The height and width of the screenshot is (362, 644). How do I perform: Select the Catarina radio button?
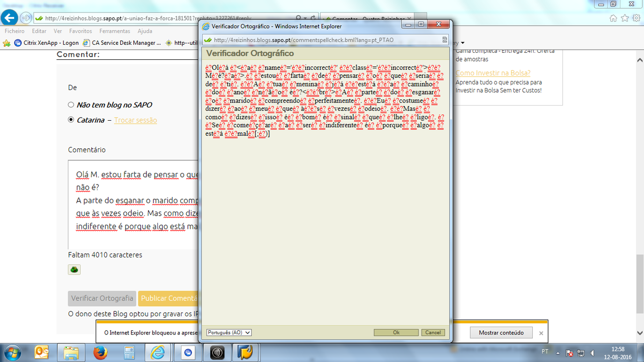71,120
